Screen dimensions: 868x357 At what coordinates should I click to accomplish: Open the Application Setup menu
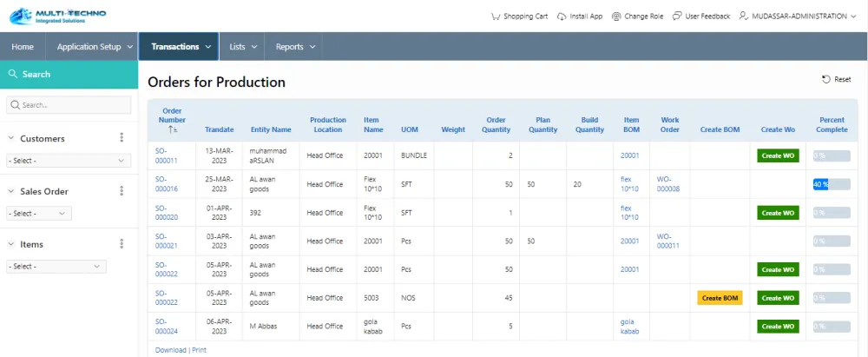click(95, 47)
